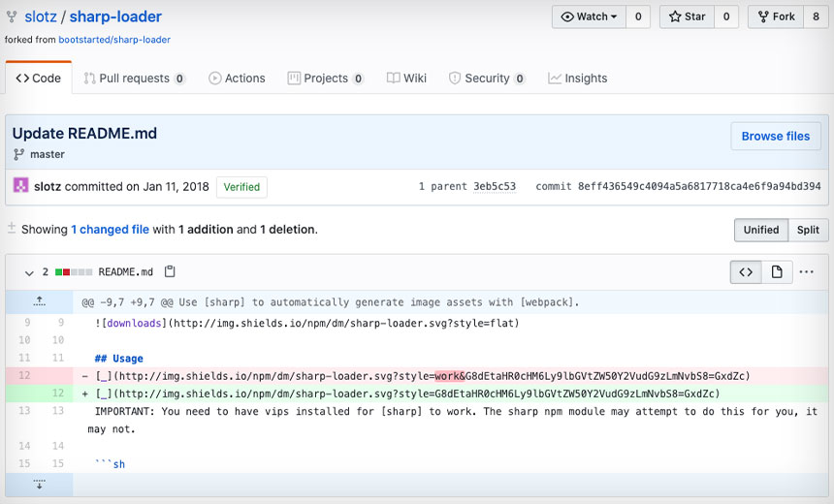Open the file options three-dot menu

tap(806, 272)
